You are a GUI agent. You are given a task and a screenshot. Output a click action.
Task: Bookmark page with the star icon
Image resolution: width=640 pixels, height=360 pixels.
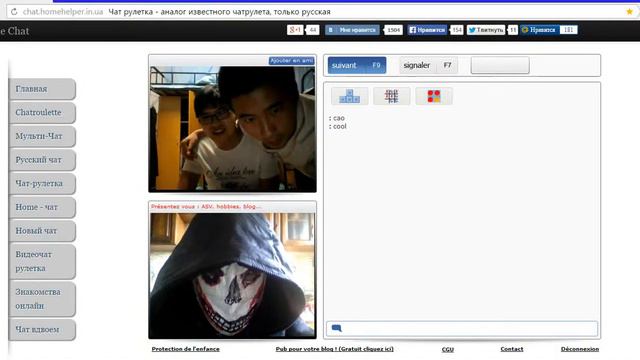[x=630, y=11]
